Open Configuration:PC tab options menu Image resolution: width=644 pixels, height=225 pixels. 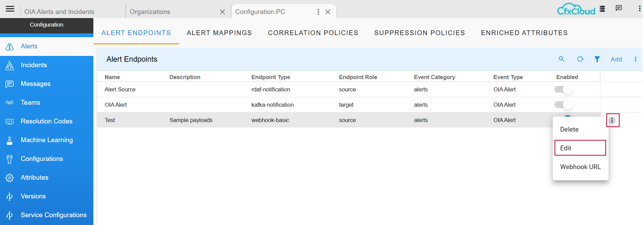pos(318,12)
